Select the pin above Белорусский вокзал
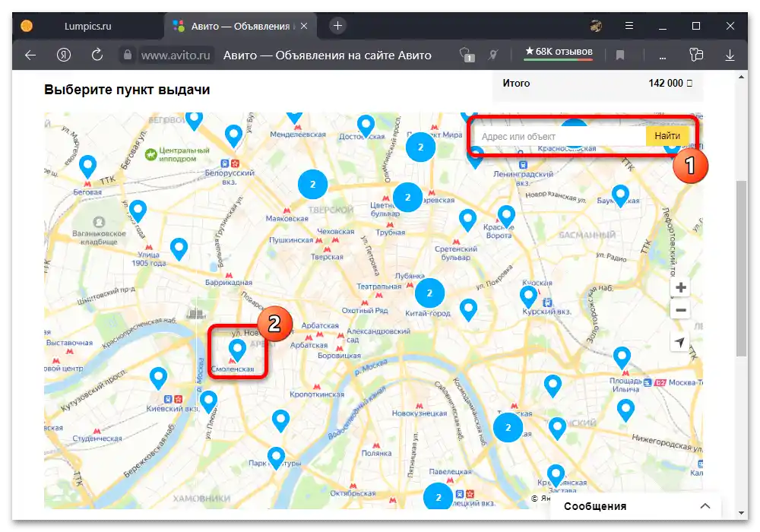 [x=233, y=136]
